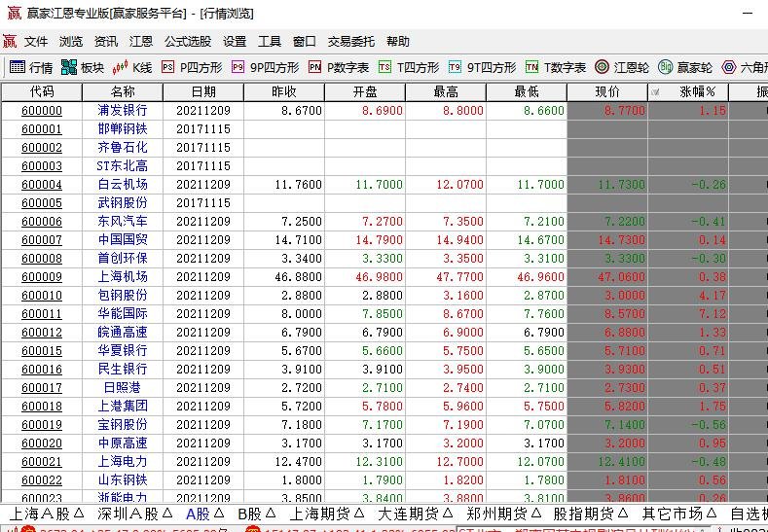Select the 9T四方形 tool icon
The image size is (768, 532).
point(455,67)
